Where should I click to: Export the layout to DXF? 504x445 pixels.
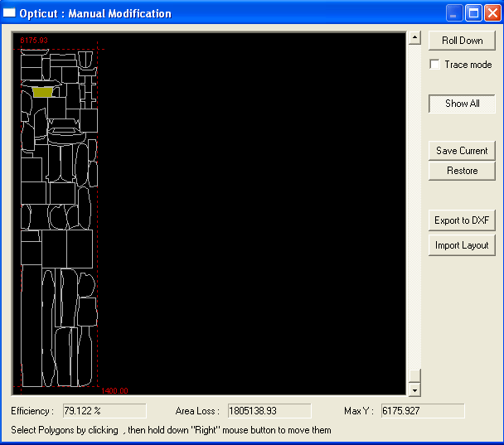(x=462, y=220)
